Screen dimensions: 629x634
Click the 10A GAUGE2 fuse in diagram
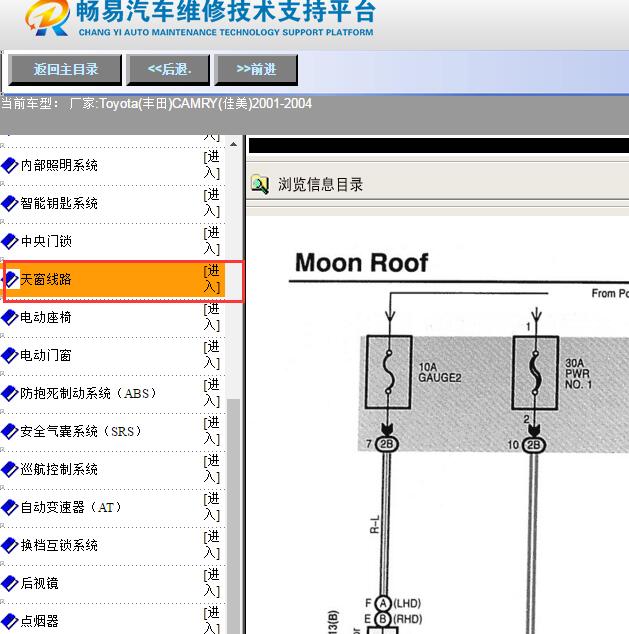tap(388, 372)
